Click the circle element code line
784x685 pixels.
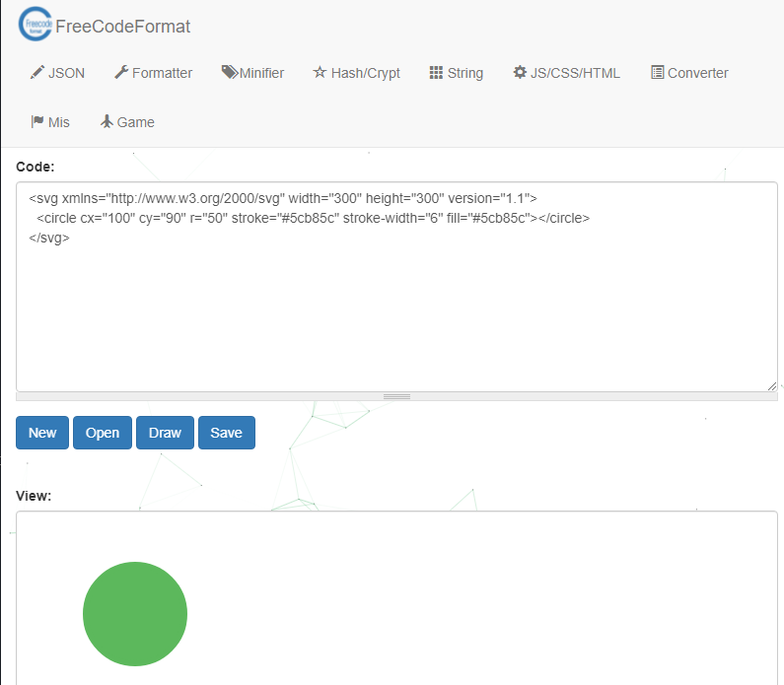(x=313, y=219)
